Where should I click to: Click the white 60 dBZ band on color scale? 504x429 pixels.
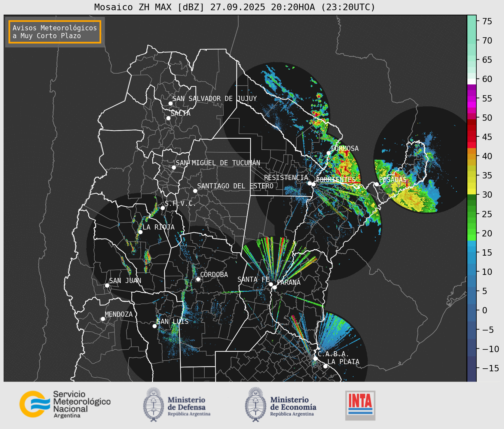(x=472, y=81)
